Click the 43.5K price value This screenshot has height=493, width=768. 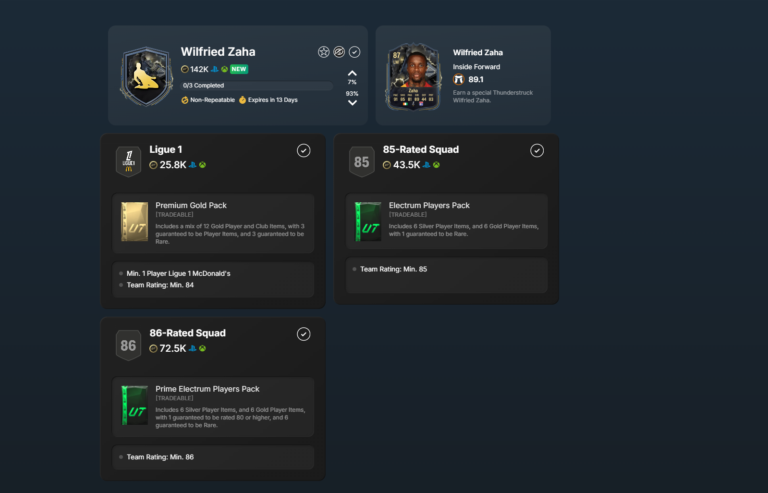pyautogui.click(x=407, y=165)
